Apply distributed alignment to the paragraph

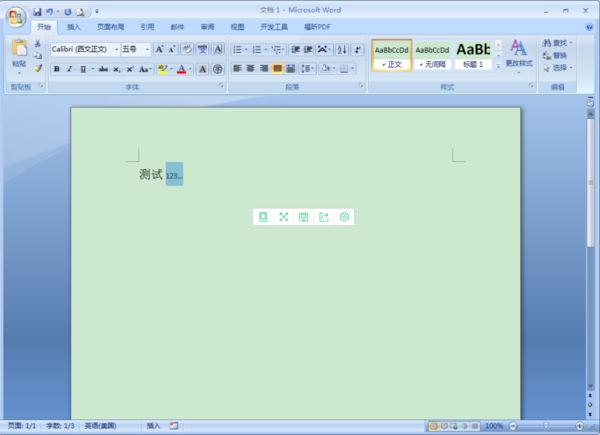coord(290,69)
